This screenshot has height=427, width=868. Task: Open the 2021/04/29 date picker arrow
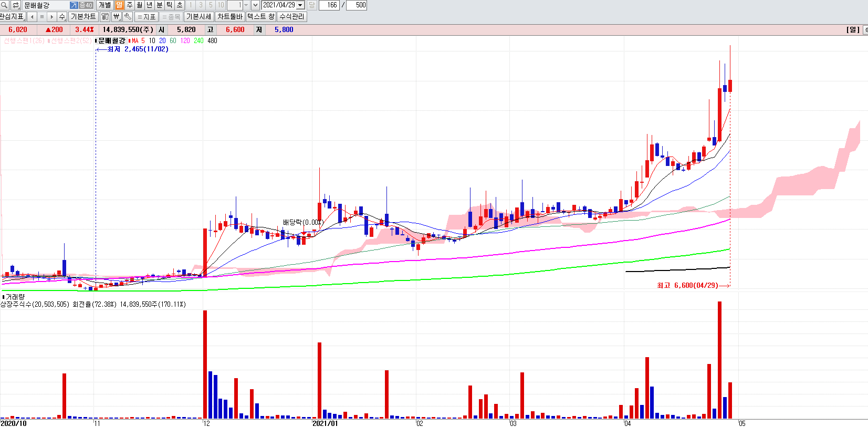pyautogui.click(x=300, y=5)
